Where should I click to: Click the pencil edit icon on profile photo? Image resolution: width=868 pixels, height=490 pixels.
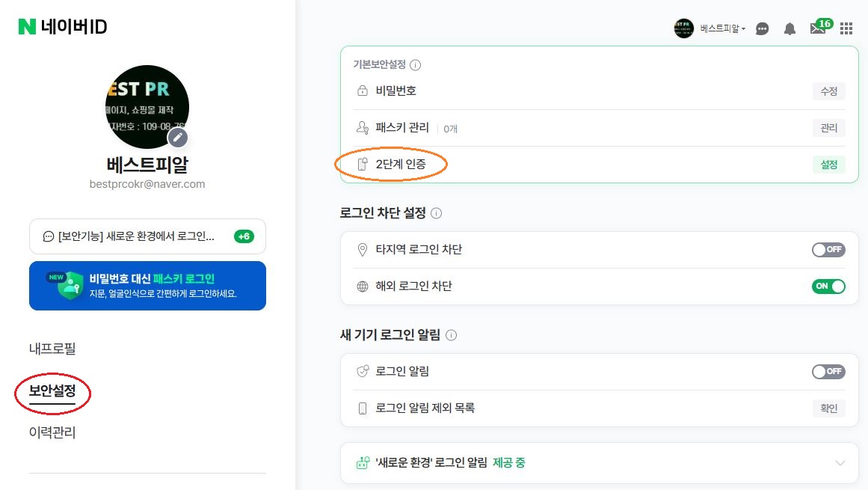tap(177, 137)
